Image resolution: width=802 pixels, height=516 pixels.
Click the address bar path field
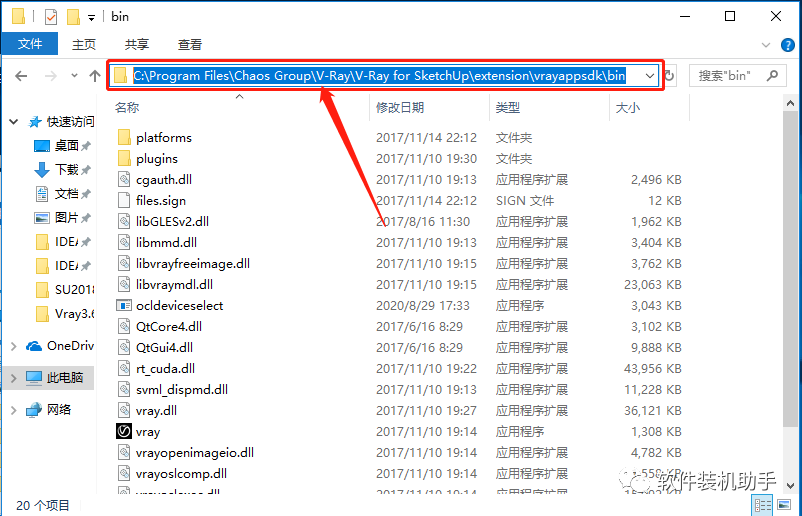(378, 76)
